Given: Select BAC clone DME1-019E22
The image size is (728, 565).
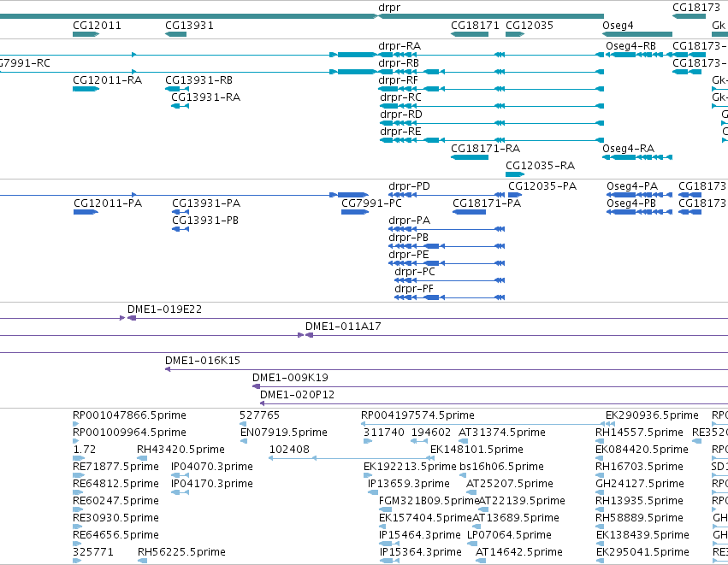Looking at the screenshot, I should [164, 309].
